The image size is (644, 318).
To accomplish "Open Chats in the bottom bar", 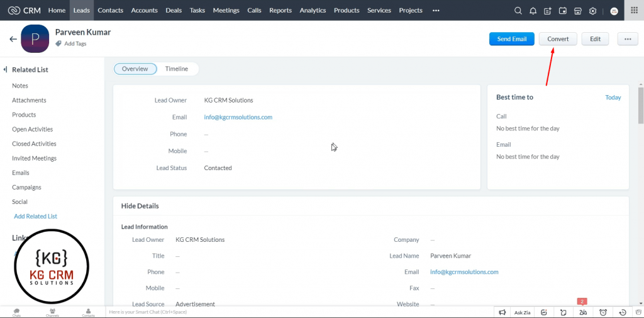I will 17,312.
